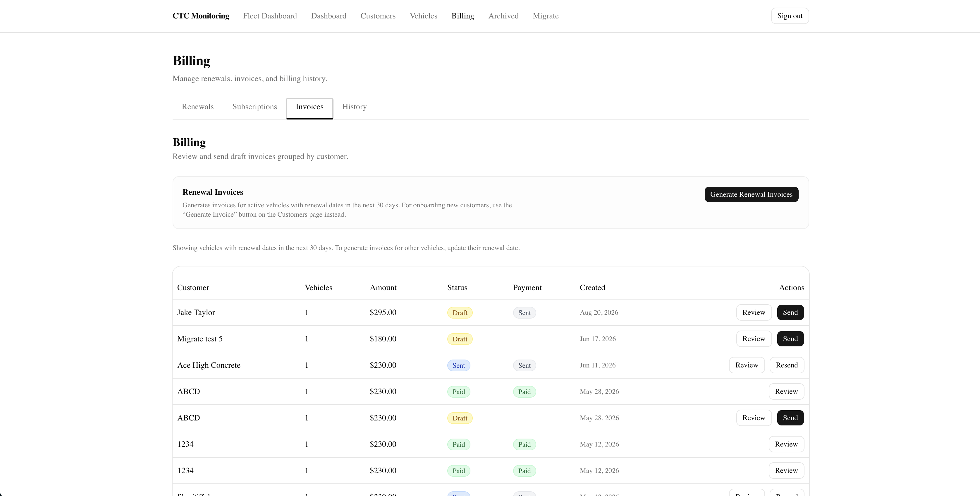This screenshot has width=980, height=496.
Task: Open the Vehicles nav link
Action: [423, 16]
